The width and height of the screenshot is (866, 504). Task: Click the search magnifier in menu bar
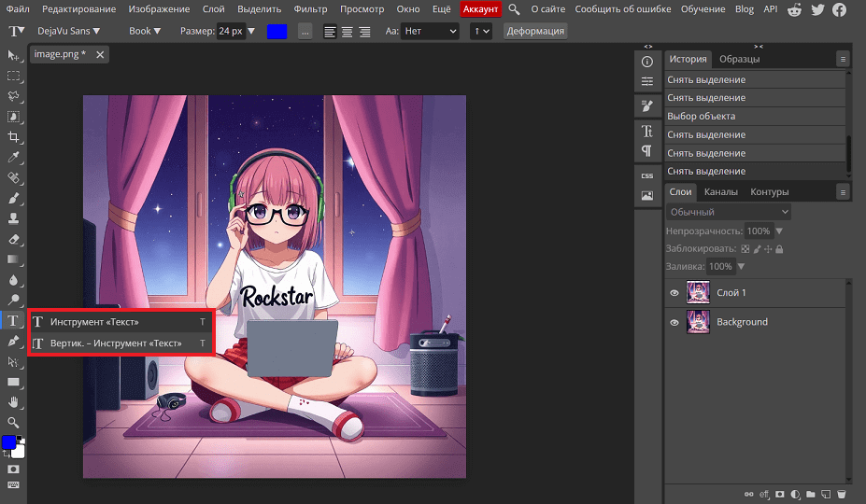[514, 8]
